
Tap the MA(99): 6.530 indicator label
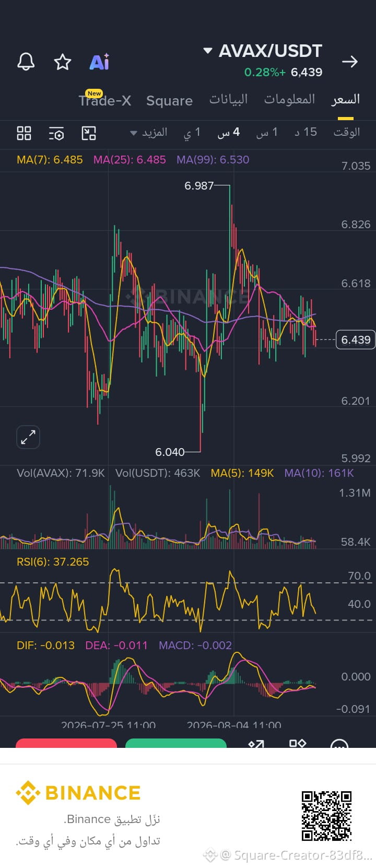[x=213, y=160]
